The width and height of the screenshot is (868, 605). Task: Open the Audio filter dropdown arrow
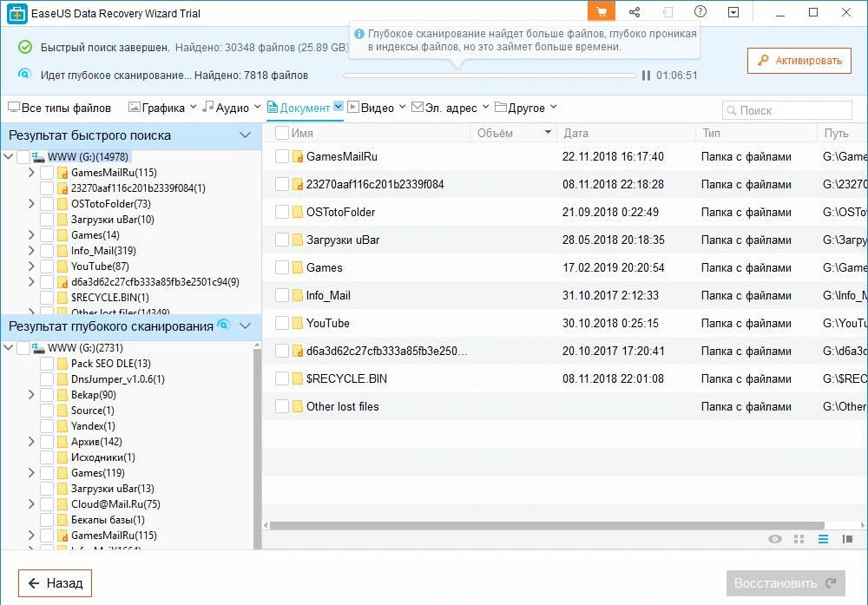(x=258, y=107)
